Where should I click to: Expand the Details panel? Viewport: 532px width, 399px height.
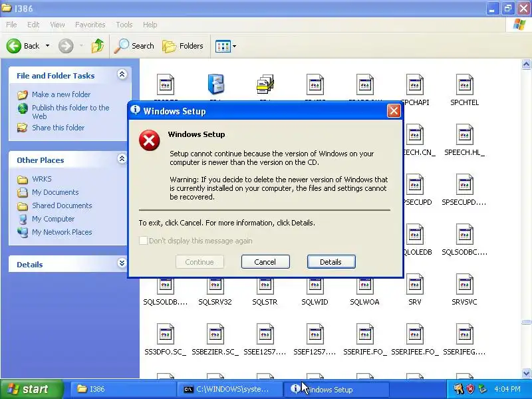122,263
